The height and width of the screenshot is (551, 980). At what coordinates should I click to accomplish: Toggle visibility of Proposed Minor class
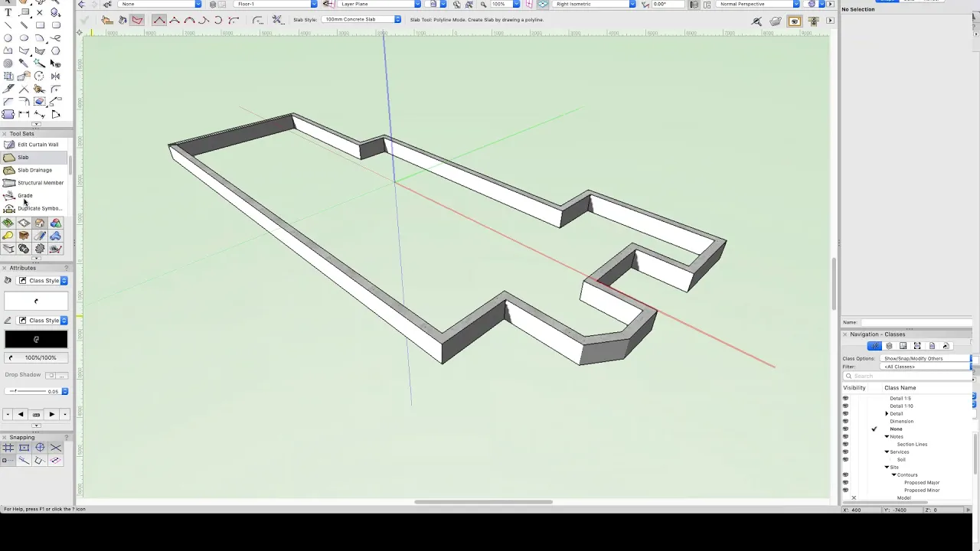(x=845, y=490)
